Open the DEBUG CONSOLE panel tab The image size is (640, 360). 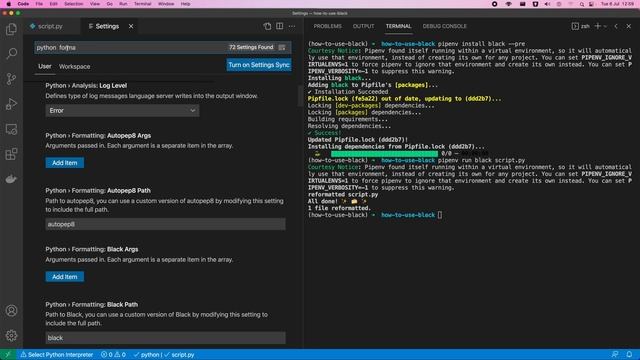pyautogui.click(x=444, y=26)
